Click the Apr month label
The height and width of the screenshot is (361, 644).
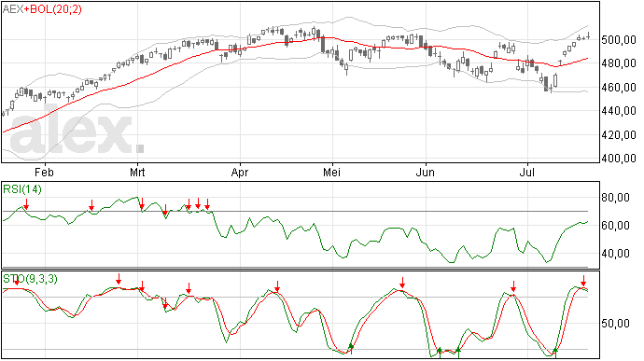[x=240, y=172]
